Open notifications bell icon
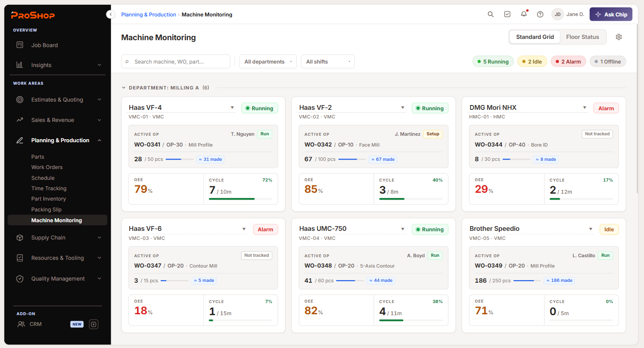The height and width of the screenshot is (348, 644). point(524,14)
